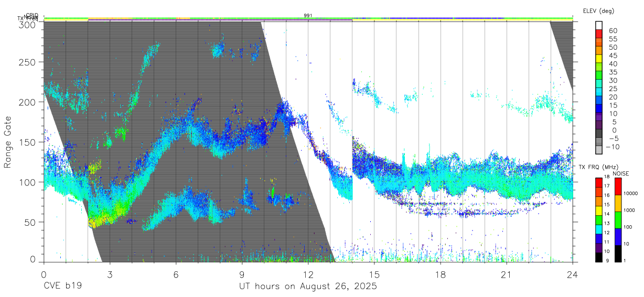
Task: Click the x-axis tick label '6'
Action: (x=176, y=274)
